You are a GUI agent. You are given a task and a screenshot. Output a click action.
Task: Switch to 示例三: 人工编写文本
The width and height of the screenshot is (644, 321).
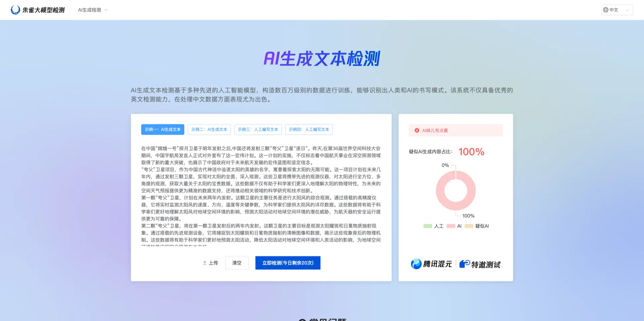pos(258,129)
